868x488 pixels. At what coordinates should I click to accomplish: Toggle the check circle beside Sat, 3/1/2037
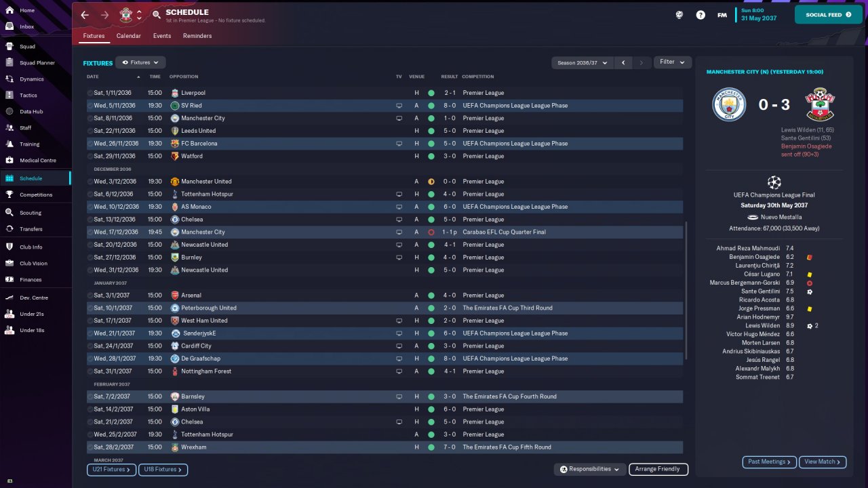90,296
